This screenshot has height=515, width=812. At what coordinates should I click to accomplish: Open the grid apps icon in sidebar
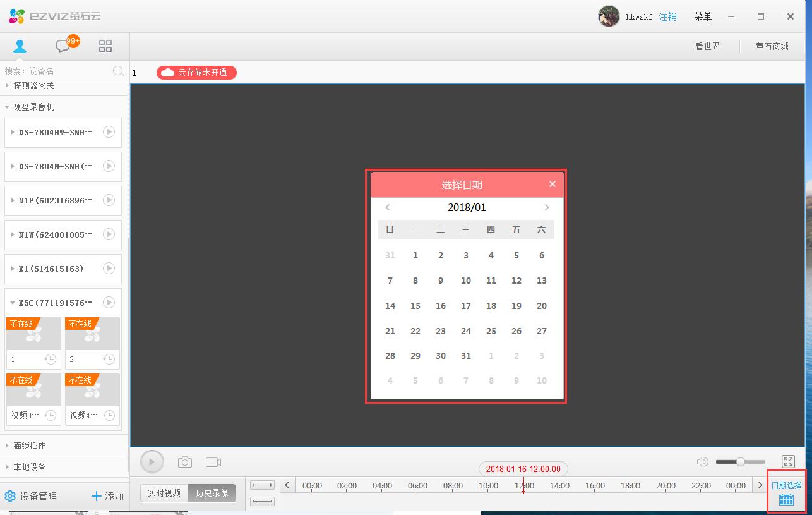point(105,46)
